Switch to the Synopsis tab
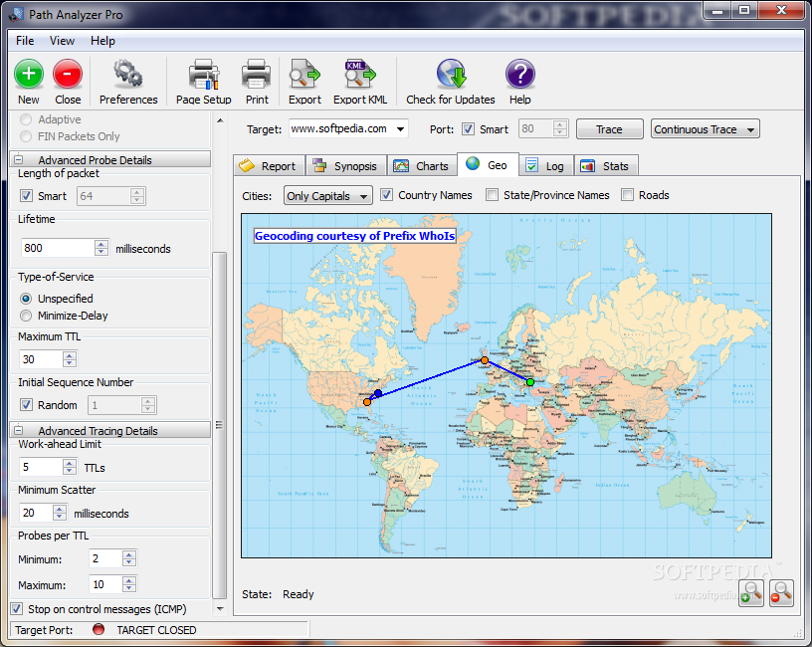Screen dimensions: 812x647 click(346, 166)
